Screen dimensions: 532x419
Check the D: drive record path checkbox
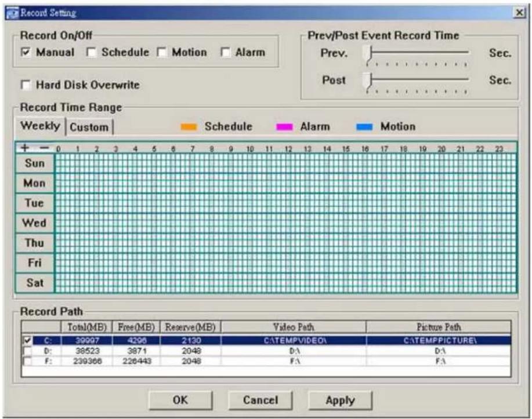pos(27,351)
